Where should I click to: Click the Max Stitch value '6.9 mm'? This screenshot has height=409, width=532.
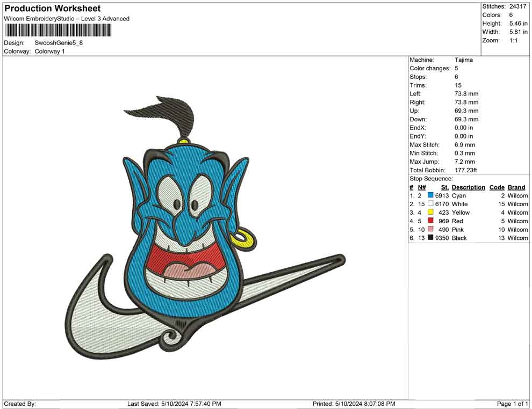pyautogui.click(x=465, y=145)
